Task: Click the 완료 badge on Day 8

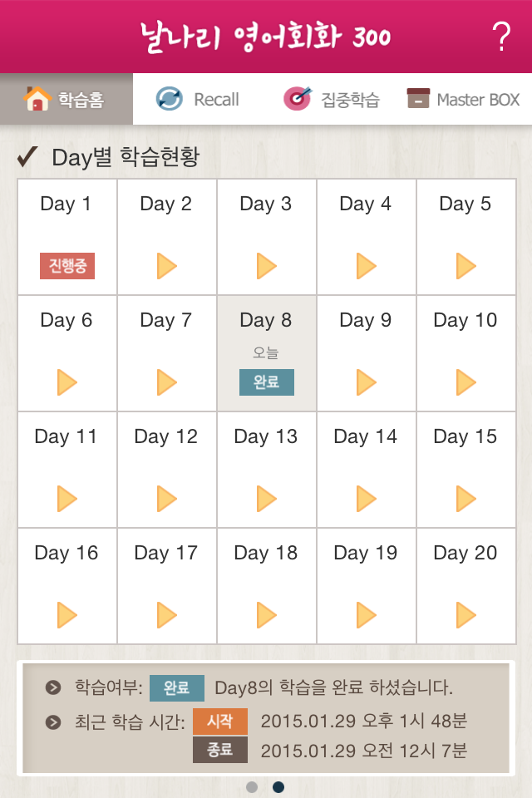Action: click(267, 382)
